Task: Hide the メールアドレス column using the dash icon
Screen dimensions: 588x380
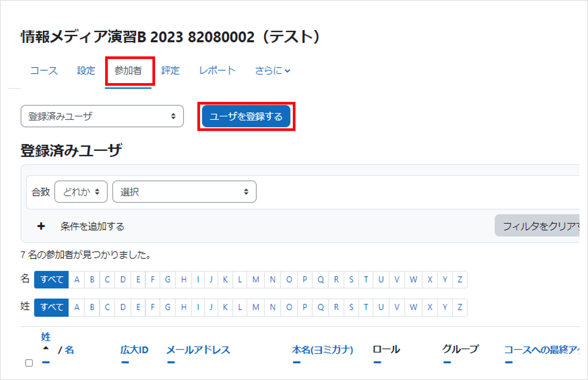Action: point(171,362)
